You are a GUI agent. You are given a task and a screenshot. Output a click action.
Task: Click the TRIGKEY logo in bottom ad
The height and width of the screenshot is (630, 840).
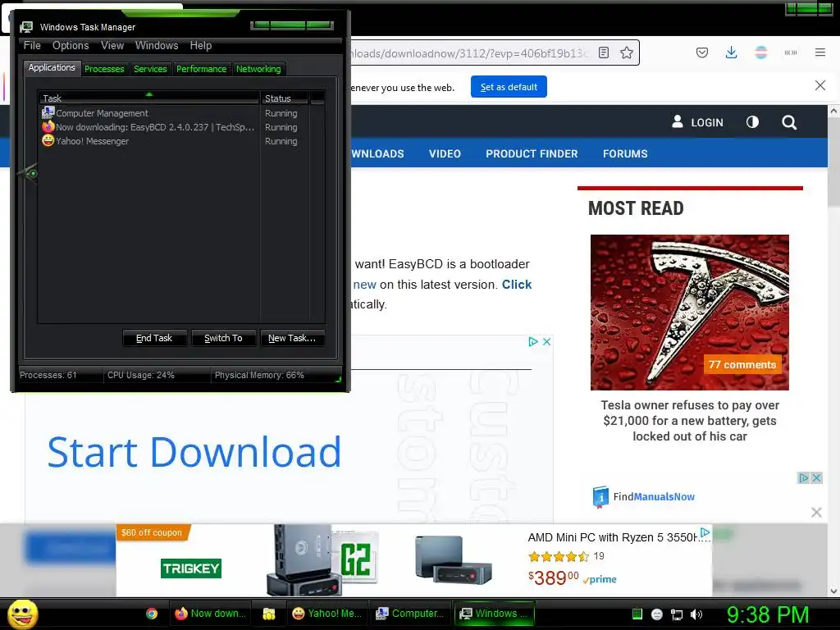pos(191,568)
